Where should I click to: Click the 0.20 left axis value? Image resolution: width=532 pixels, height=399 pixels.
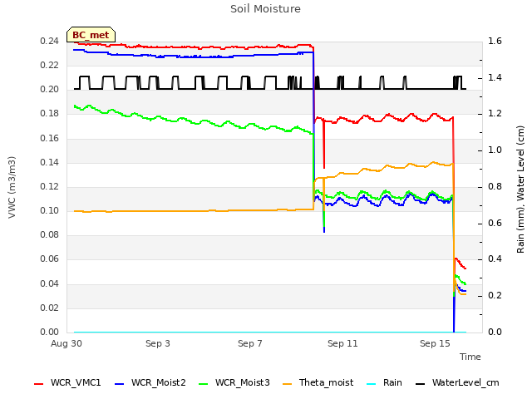(50, 89)
